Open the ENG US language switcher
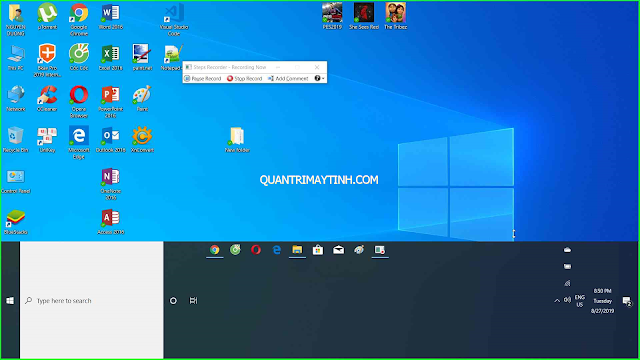640x360 pixels. click(x=580, y=301)
